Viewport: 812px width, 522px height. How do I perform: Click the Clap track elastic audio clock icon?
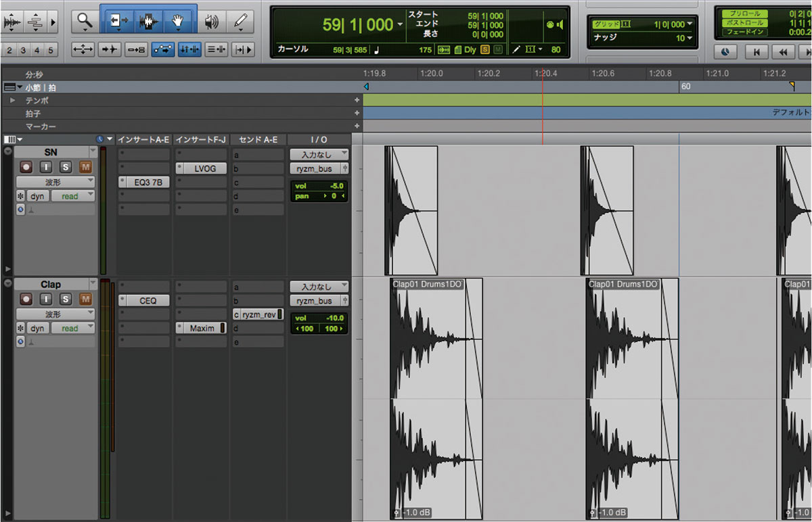[20, 342]
